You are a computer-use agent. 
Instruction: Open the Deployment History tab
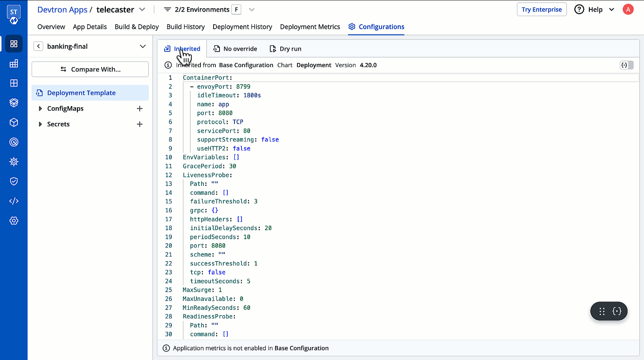pyautogui.click(x=242, y=27)
